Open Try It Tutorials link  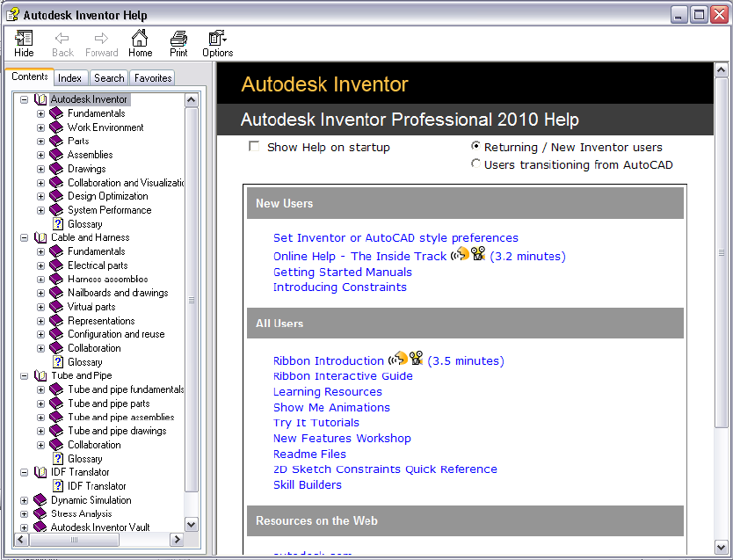coord(316,423)
